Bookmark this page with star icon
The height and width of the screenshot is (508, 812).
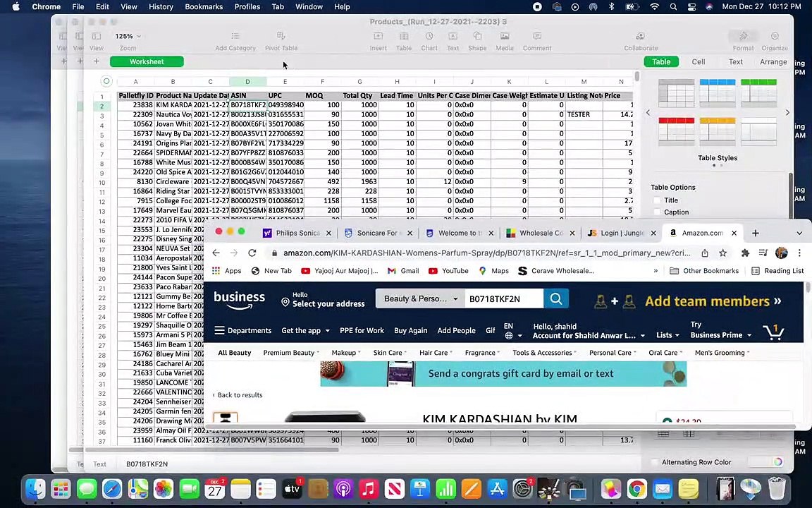pyautogui.click(x=722, y=253)
